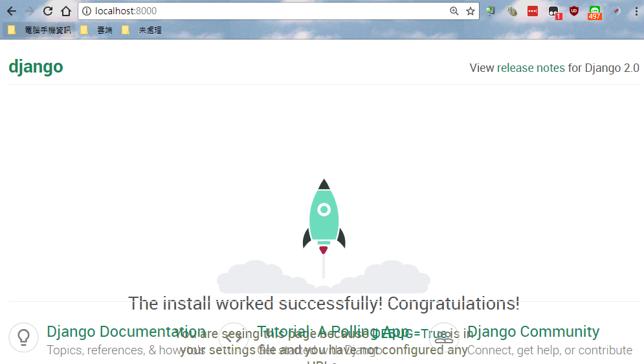Image resolution: width=644 pixels, height=364 pixels.
Task: Click the lightbulb documentation icon
Action: click(x=24, y=337)
